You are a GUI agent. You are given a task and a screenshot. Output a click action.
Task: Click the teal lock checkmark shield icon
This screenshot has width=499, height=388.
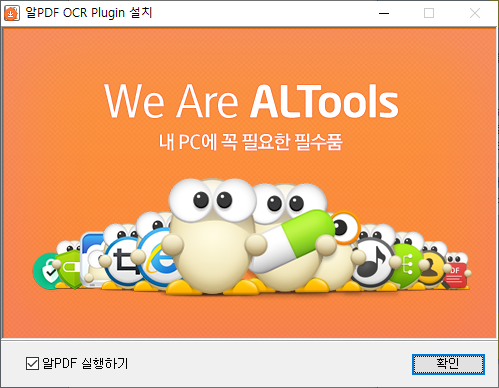(47, 271)
